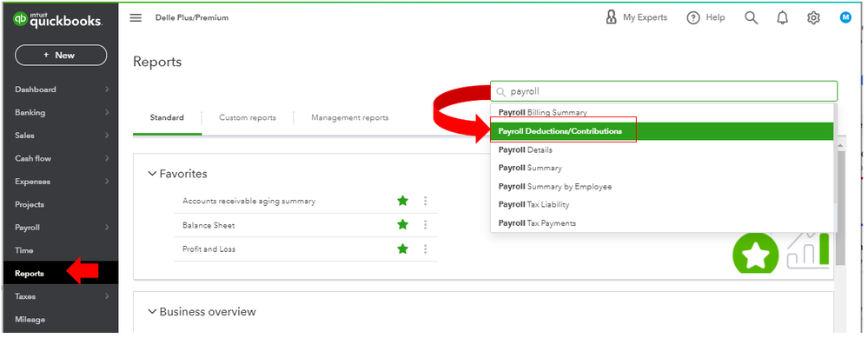Unfavorite Accounts receivable aging summary star
Image resolution: width=868 pixels, height=338 pixels.
pos(403,201)
